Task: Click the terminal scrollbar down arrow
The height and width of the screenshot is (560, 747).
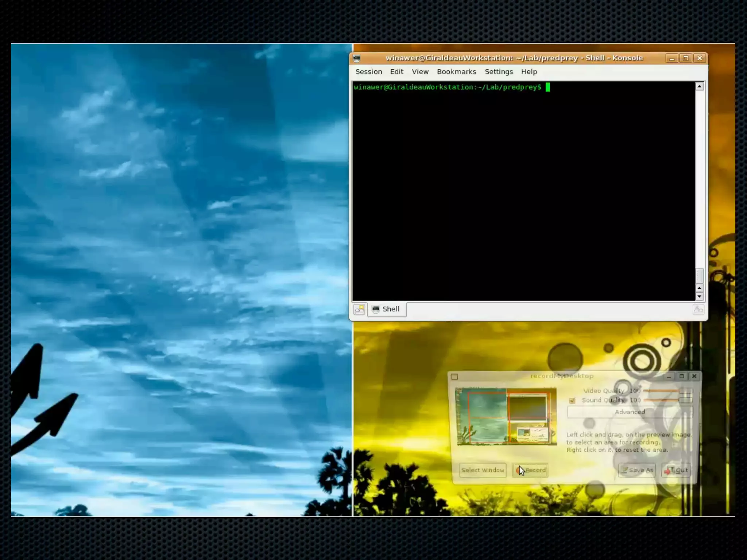Action: tap(699, 296)
